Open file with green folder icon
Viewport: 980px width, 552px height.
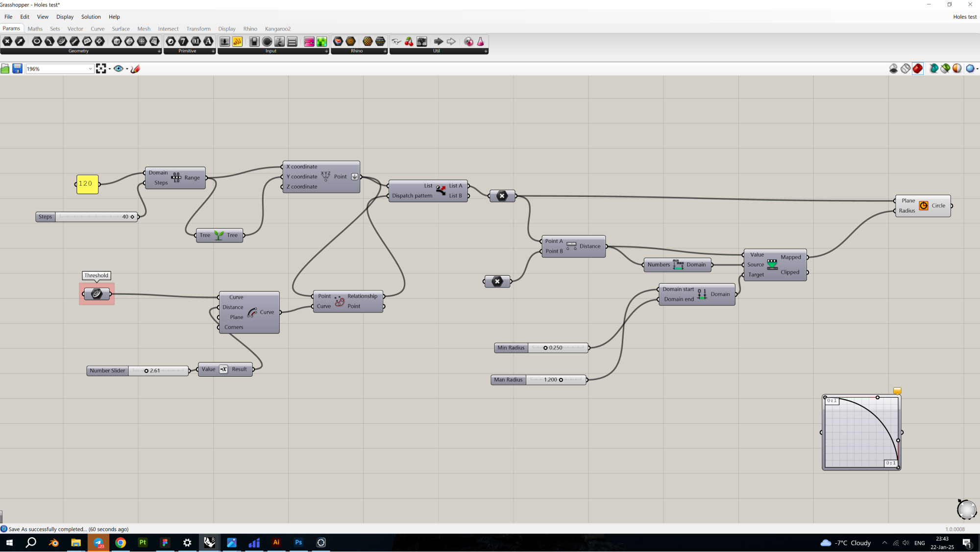point(5,69)
